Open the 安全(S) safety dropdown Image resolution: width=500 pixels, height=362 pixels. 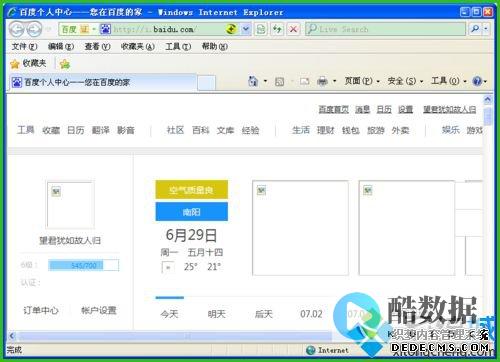coord(405,81)
